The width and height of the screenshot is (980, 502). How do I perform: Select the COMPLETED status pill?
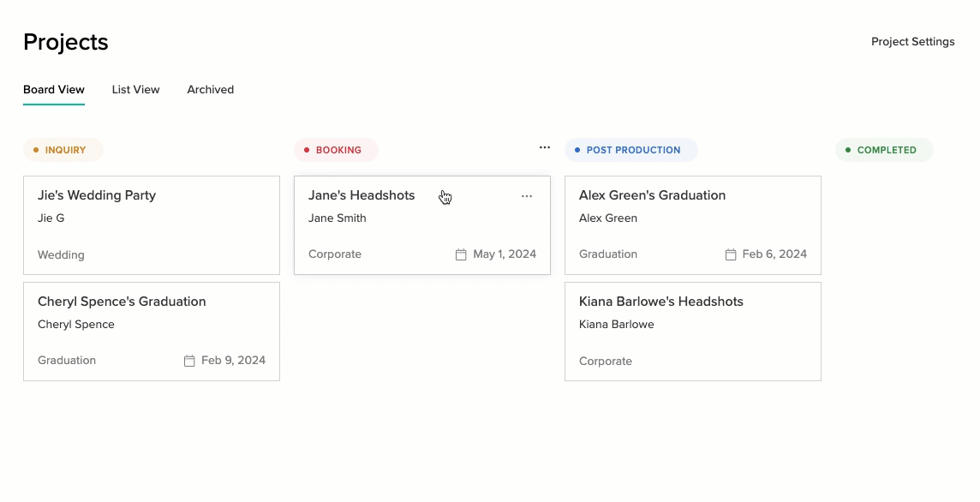point(884,149)
